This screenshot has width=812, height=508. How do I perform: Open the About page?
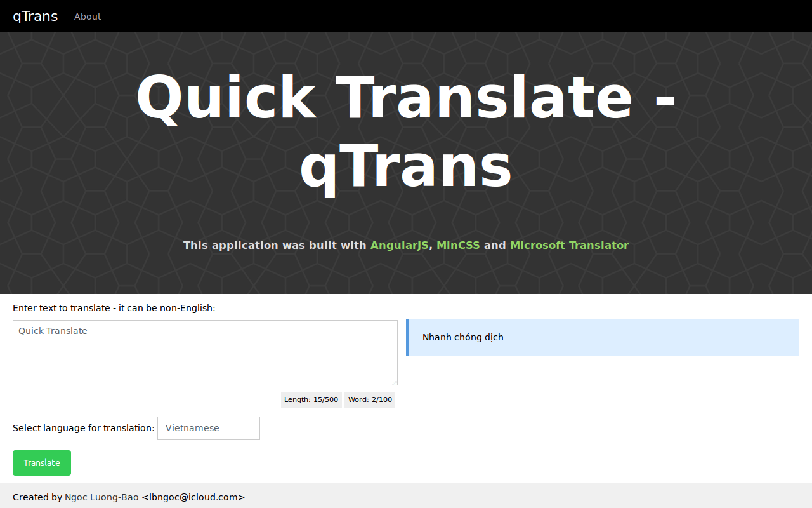tap(88, 17)
